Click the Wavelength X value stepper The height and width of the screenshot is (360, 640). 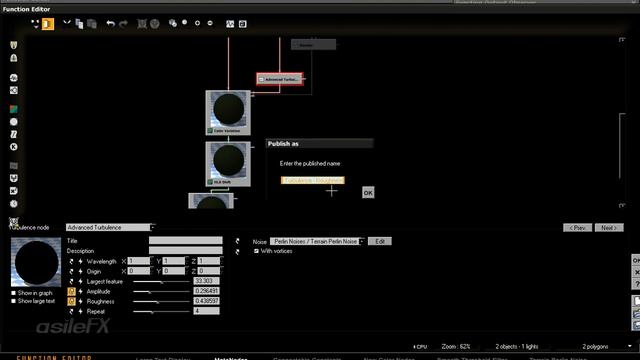click(152, 261)
